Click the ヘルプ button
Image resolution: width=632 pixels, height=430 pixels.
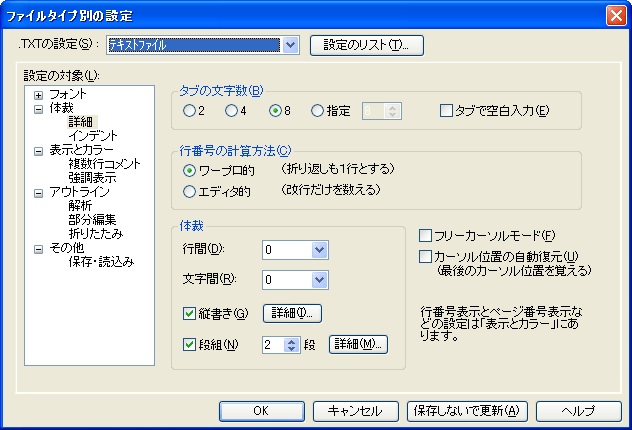point(578,410)
